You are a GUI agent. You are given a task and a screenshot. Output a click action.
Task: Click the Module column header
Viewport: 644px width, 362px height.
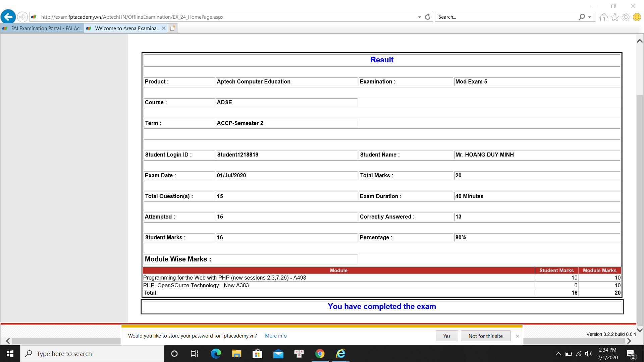(x=338, y=270)
